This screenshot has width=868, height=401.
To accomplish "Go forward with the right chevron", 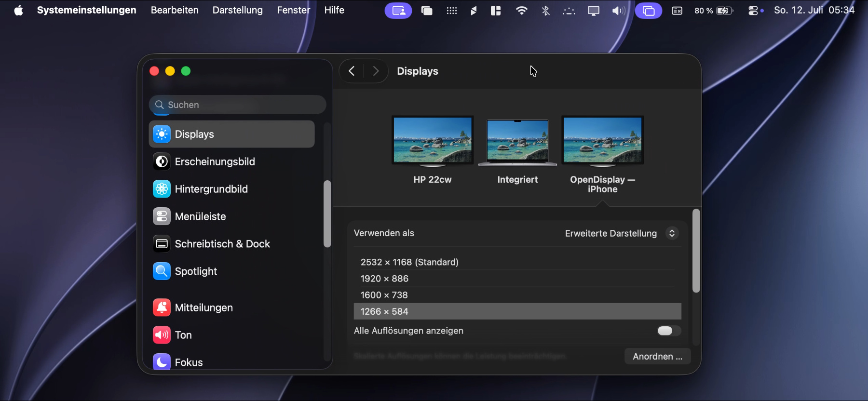I will pyautogui.click(x=376, y=71).
